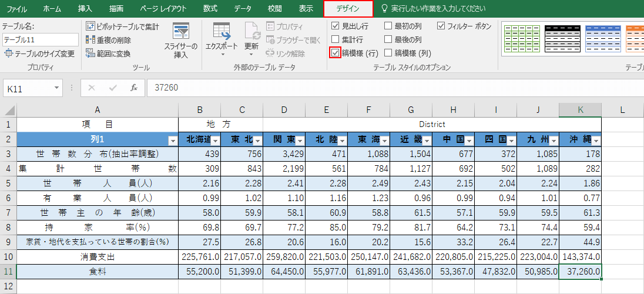The width and height of the screenshot is (644, 294).
Task: Open the 近畿 column filter dropdown
Action: 427,141
